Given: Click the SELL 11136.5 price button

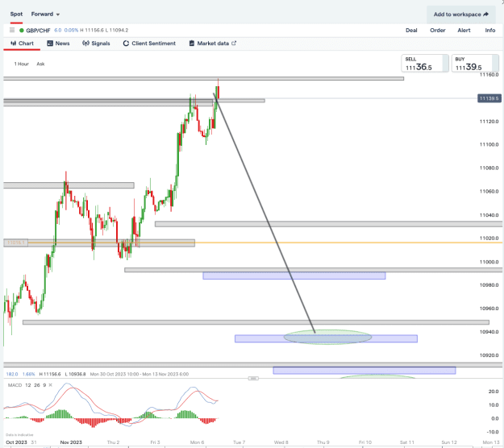Looking at the screenshot, I should tap(425, 64).
